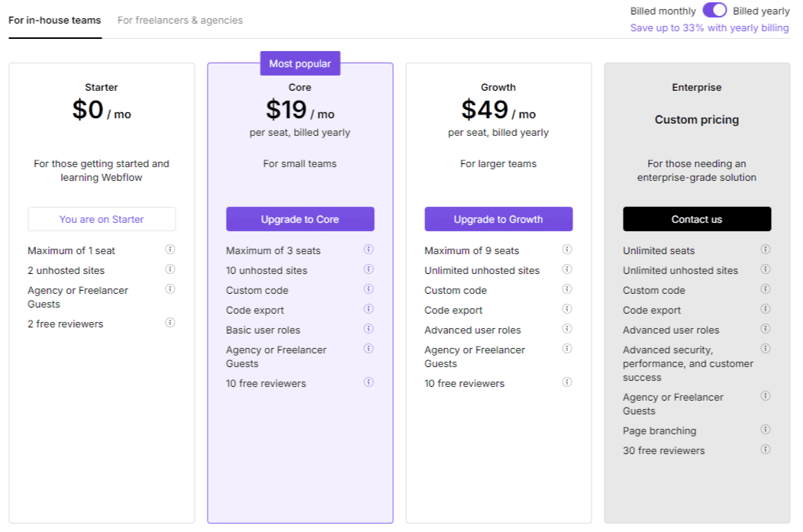
Task: Click info icon beside Core Code export
Action: coord(369,309)
